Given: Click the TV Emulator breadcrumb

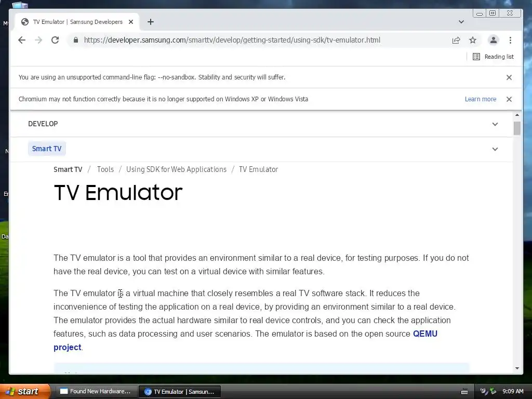Looking at the screenshot, I should pyautogui.click(x=258, y=169).
